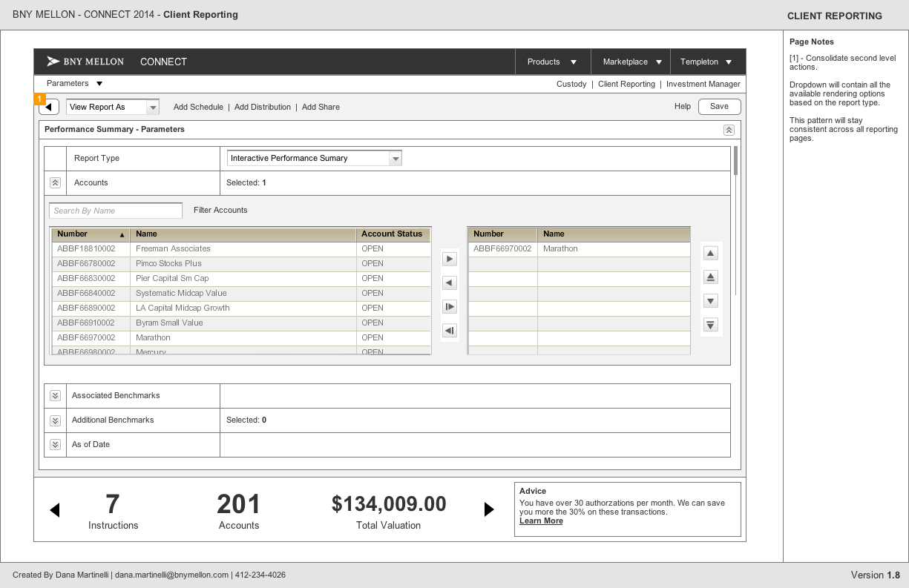
Task: Sort by the Account Status column
Action: (x=393, y=234)
